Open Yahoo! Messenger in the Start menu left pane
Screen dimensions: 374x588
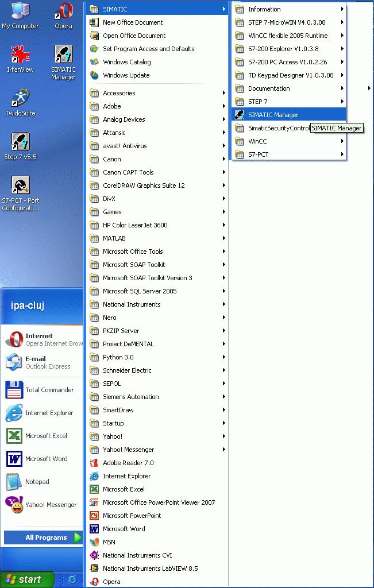[41, 505]
